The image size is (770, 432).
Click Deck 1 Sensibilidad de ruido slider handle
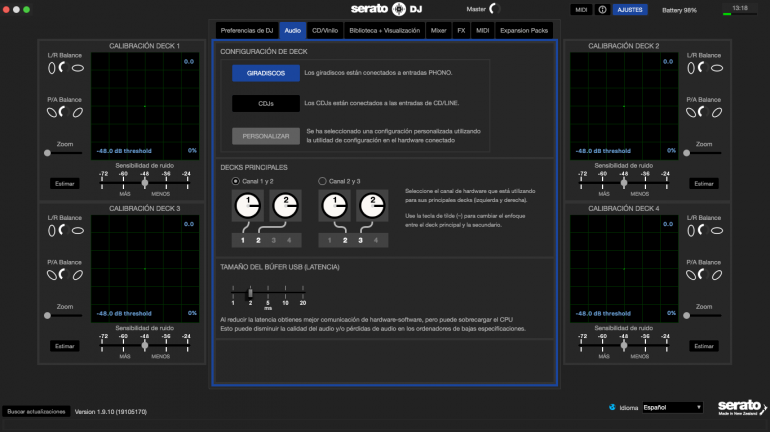click(144, 183)
